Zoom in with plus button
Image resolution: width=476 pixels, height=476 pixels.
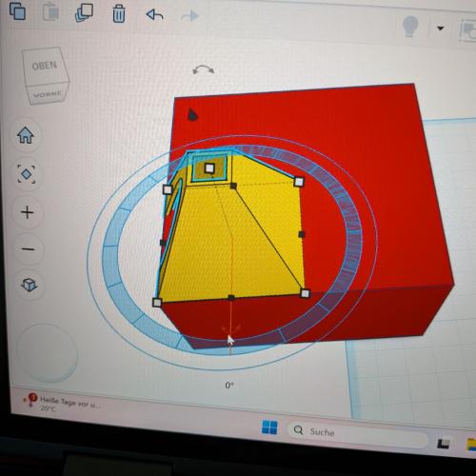pyautogui.click(x=28, y=212)
